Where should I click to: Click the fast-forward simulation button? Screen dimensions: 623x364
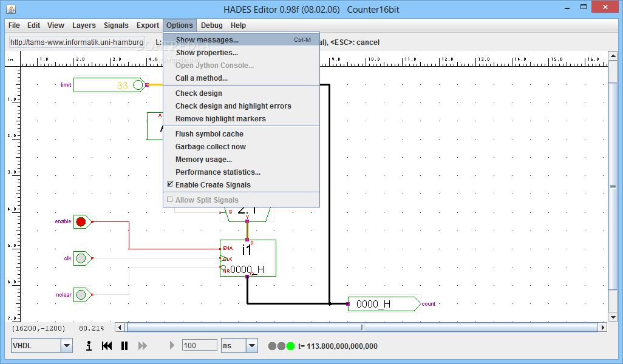tap(143, 346)
